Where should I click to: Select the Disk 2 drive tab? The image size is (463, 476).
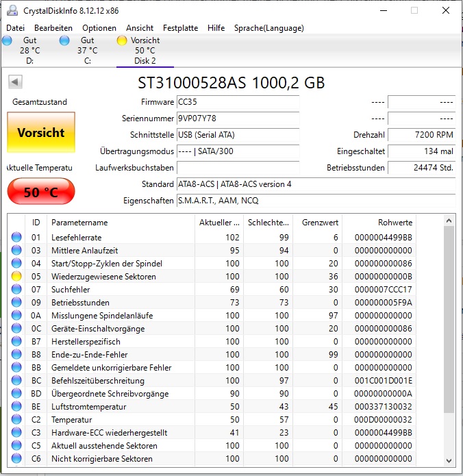[x=145, y=51]
